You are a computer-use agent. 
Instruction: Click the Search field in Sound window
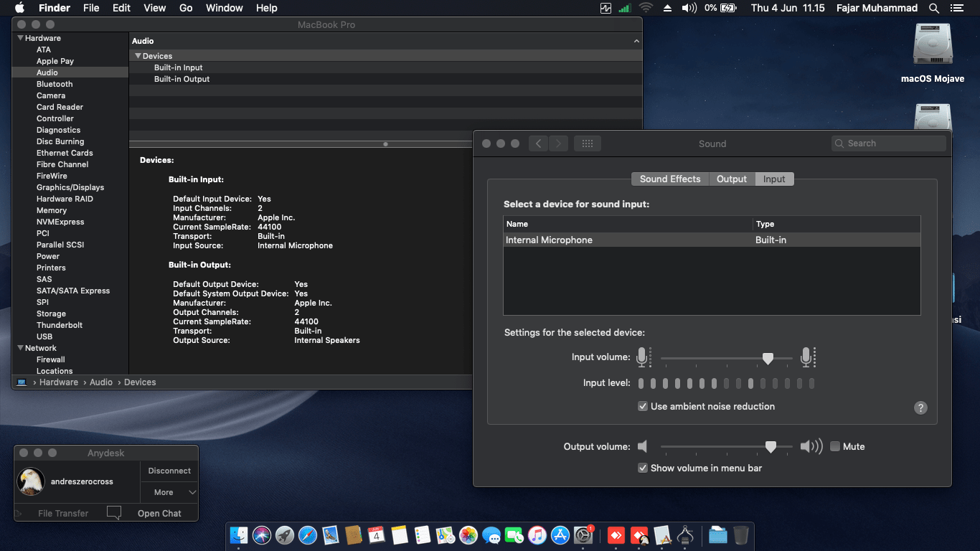click(889, 143)
